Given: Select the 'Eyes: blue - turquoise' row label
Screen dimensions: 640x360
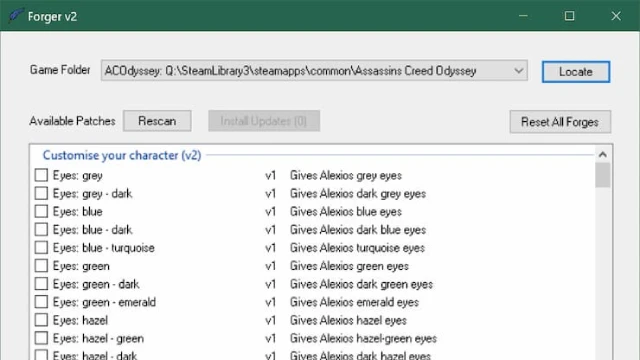Looking at the screenshot, I should tap(104, 248).
